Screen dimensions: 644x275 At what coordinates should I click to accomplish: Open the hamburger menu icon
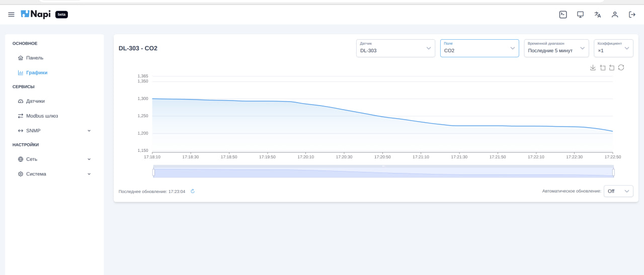coord(11,15)
